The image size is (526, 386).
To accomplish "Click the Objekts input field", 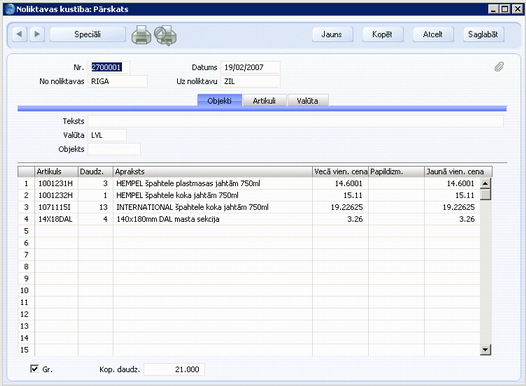I will coord(114,149).
